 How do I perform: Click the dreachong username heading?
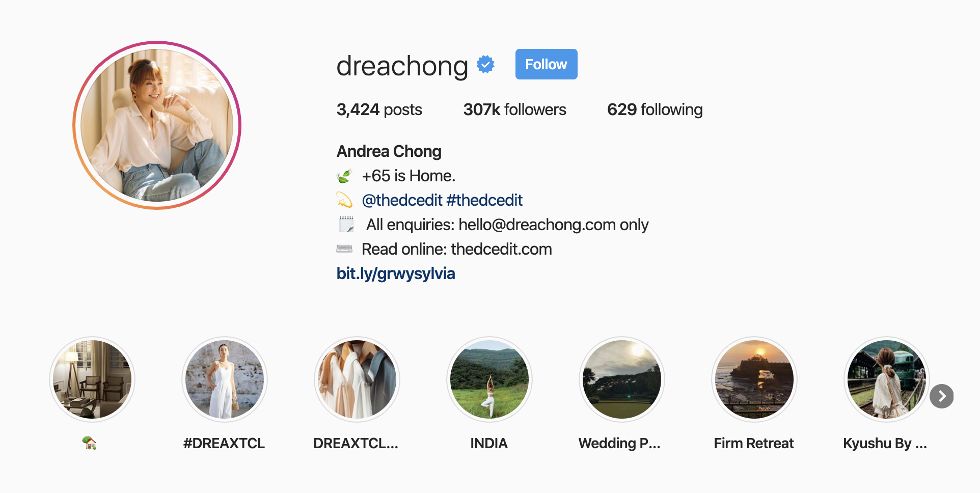pyautogui.click(x=402, y=66)
